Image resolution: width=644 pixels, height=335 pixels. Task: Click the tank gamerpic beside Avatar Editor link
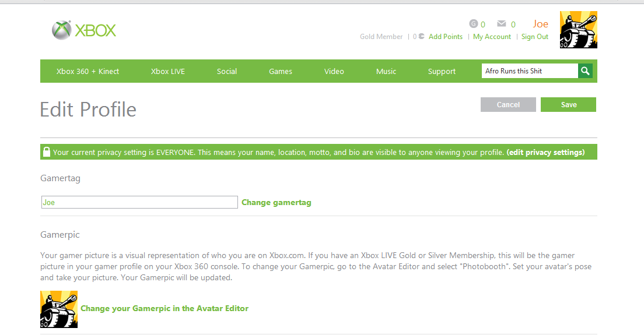click(59, 309)
